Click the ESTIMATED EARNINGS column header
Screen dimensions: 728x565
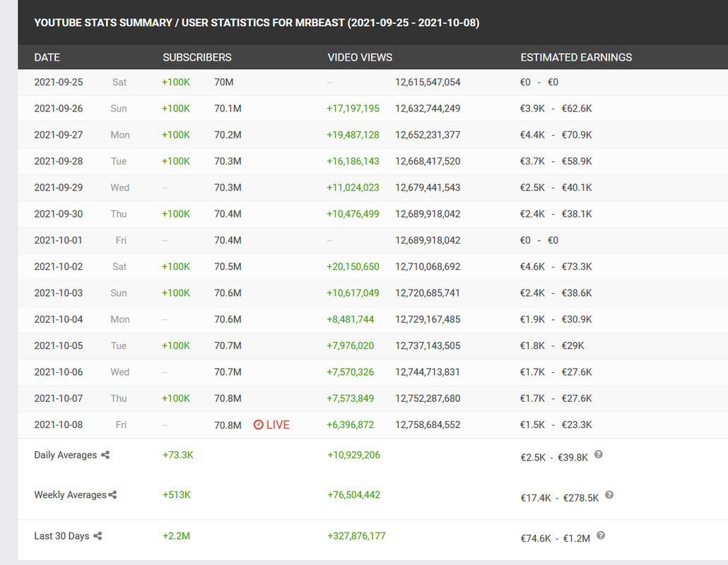(576, 57)
